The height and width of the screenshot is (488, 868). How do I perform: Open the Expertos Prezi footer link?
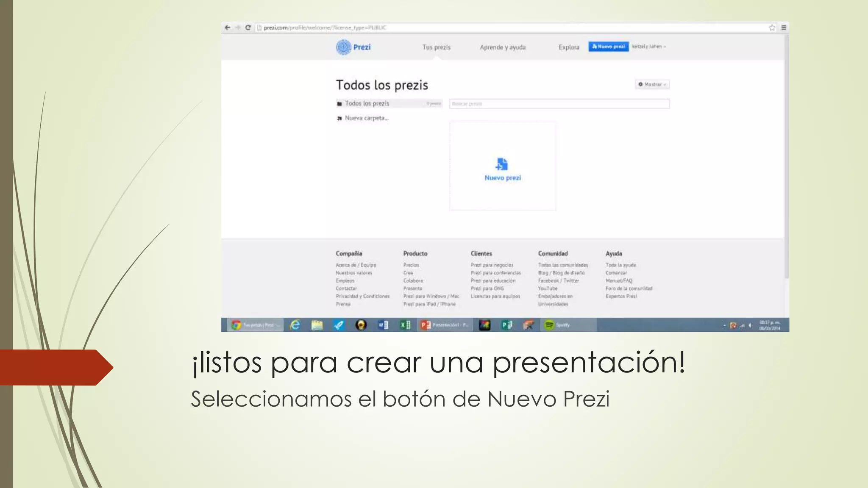coord(621,296)
